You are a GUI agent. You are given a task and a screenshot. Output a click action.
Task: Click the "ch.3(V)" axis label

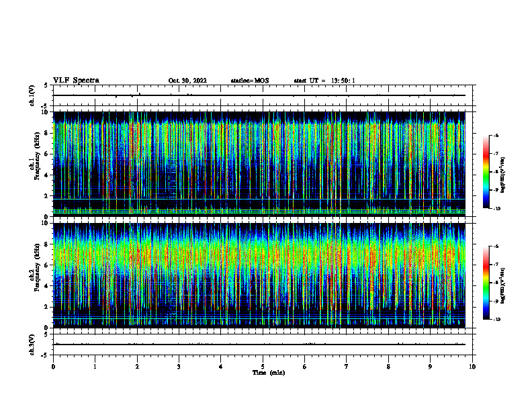(x=32, y=345)
